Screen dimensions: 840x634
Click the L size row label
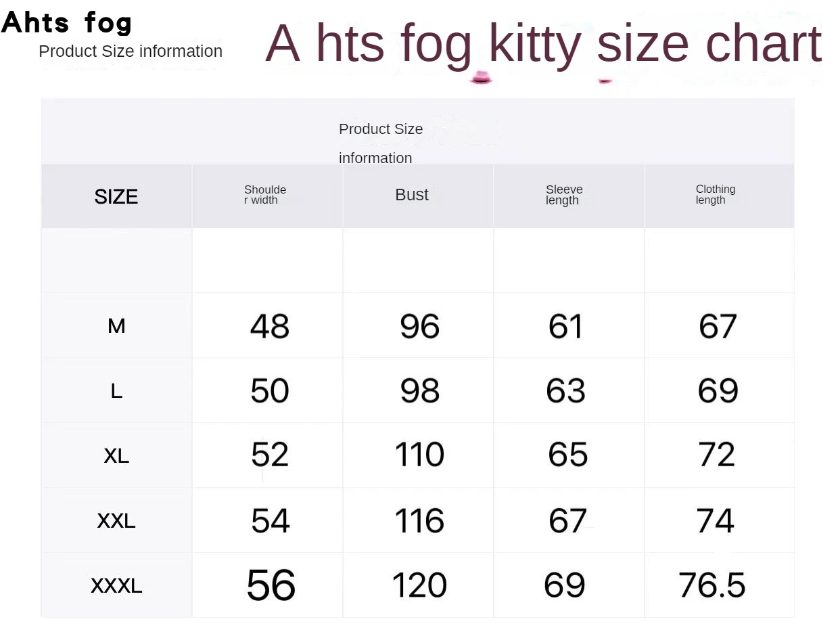click(x=116, y=391)
